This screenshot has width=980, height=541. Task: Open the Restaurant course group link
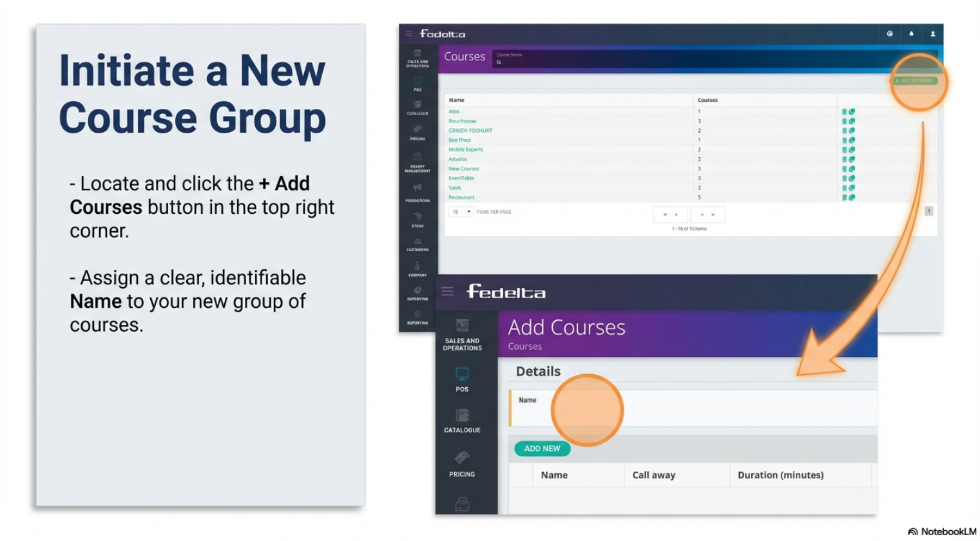461,197
